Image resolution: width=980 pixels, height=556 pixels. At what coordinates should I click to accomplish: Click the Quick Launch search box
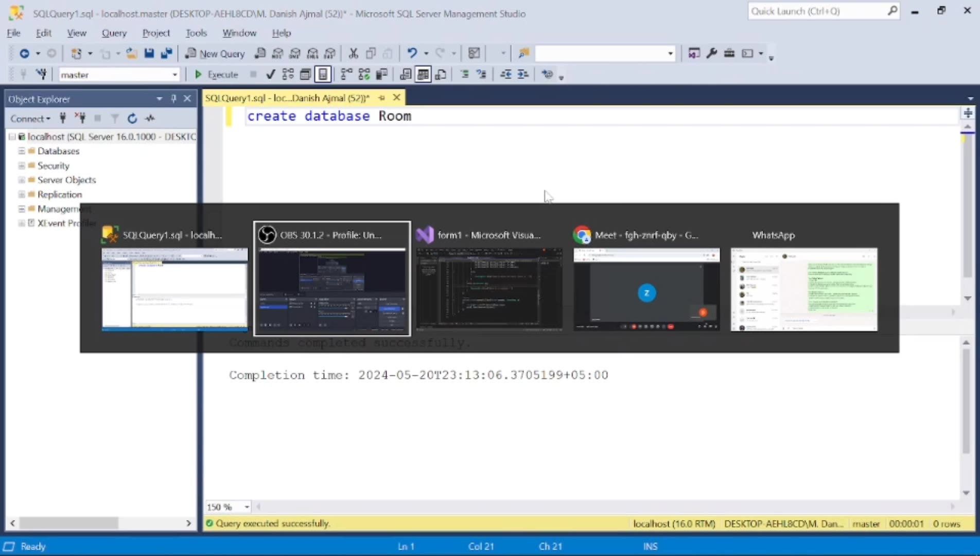click(x=818, y=11)
